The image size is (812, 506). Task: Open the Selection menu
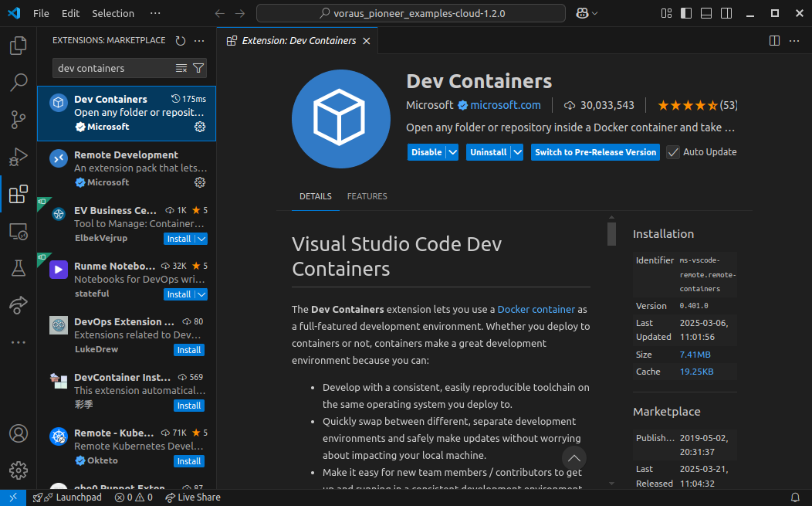coord(113,13)
